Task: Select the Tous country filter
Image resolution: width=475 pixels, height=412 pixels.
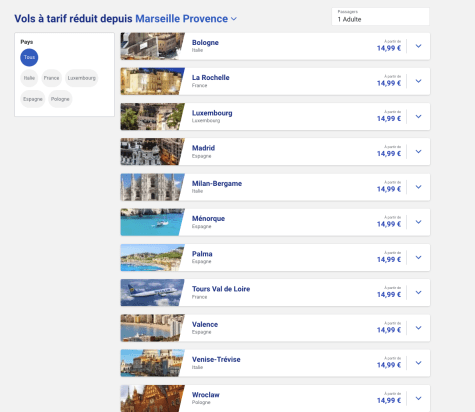Action: pyautogui.click(x=29, y=57)
